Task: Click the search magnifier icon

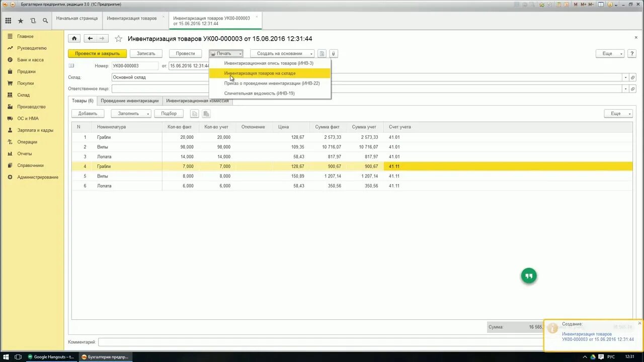Action: [45, 21]
